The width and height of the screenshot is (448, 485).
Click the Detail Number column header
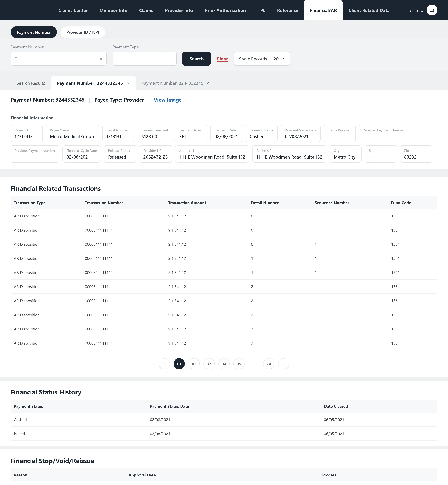[x=265, y=203]
